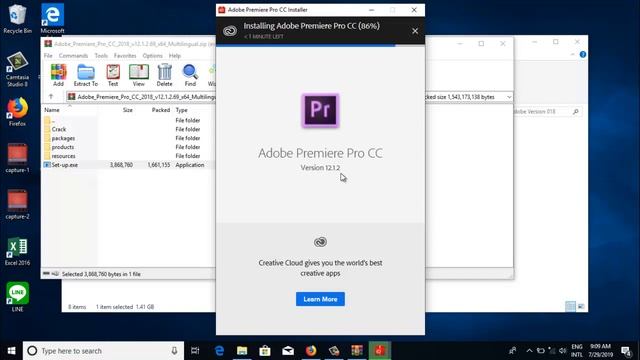Screen dimensions: 640x360
Task: Open File menu in WinRAR
Action: [48, 56]
